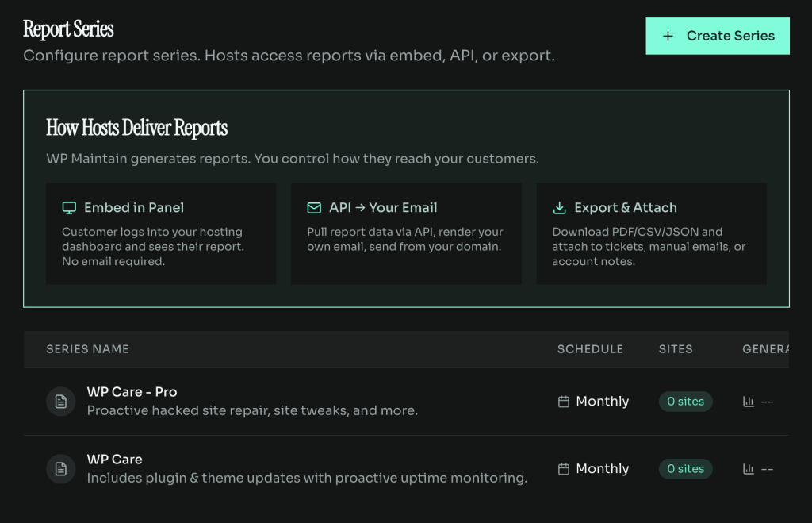This screenshot has width=812, height=523.
Task: Click the plus icon in Create Series
Action: tap(668, 36)
